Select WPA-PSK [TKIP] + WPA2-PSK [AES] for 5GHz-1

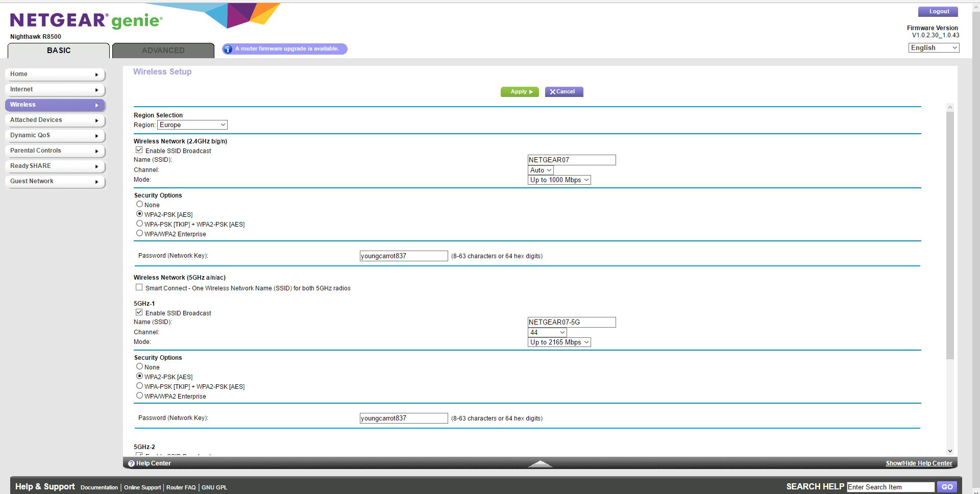[139, 386]
